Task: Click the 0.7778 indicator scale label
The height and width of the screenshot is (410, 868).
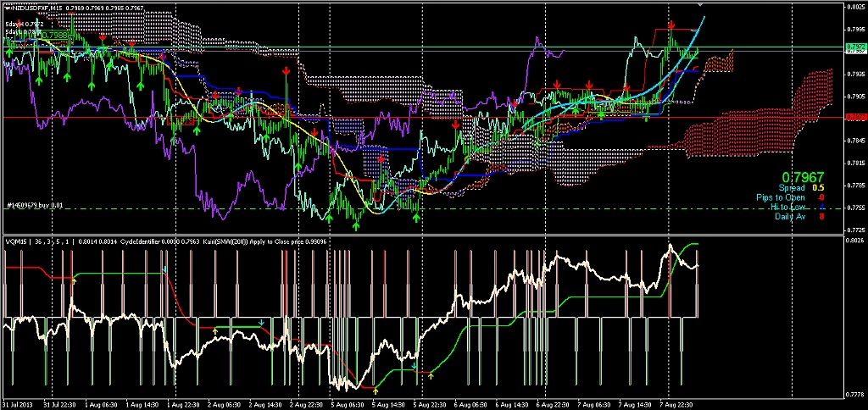Action: tap(856, 393)
